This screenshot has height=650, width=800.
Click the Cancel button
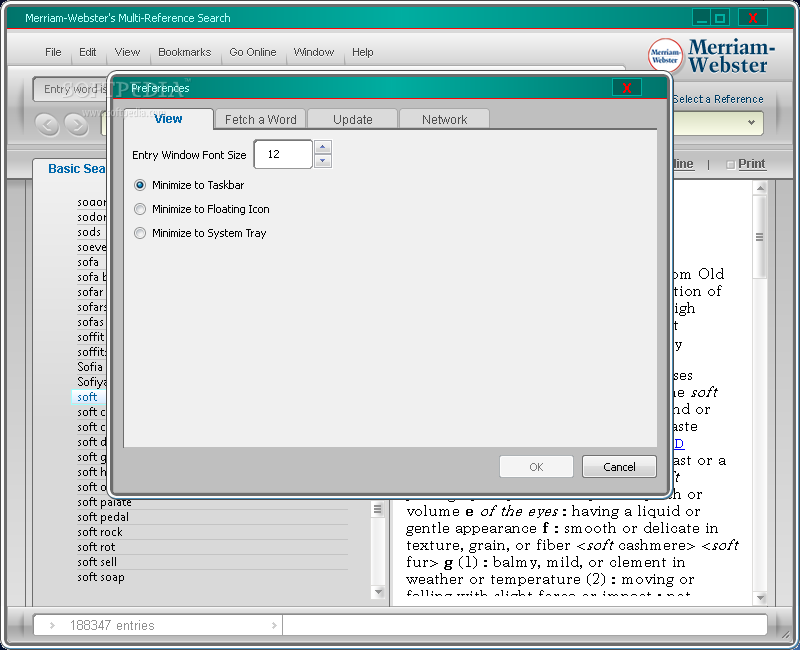(x=619, y=467)
